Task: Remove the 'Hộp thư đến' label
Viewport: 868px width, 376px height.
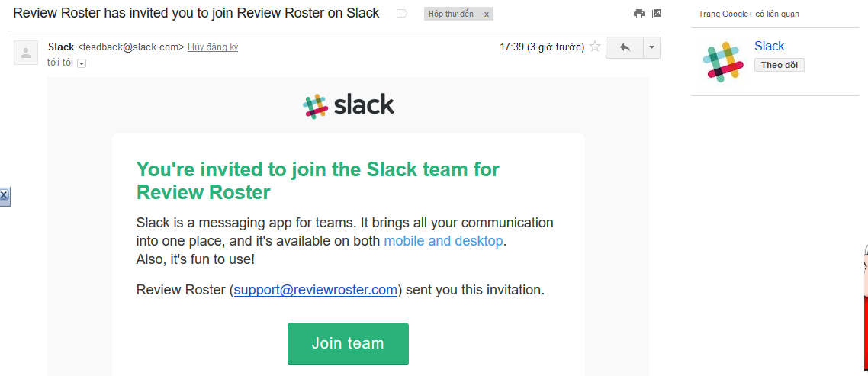Action: point(487,14)
